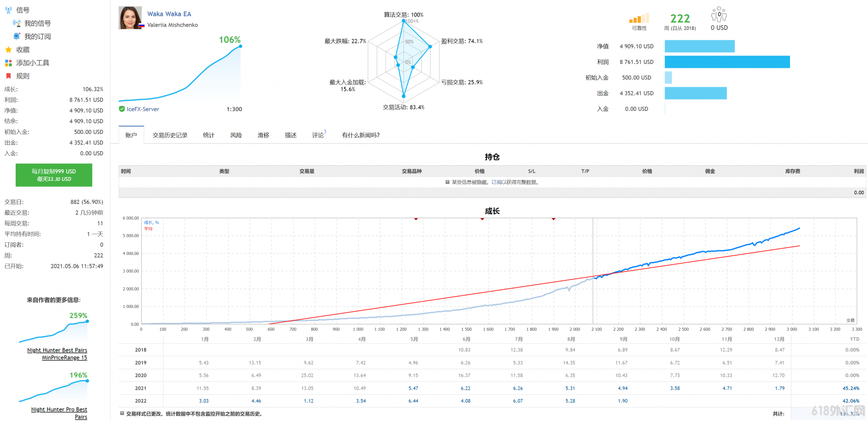This screenshot has width=868, height=421.
Task: Click the 添加小工具 colored squares icon
Action: click(x=8, y=63)
